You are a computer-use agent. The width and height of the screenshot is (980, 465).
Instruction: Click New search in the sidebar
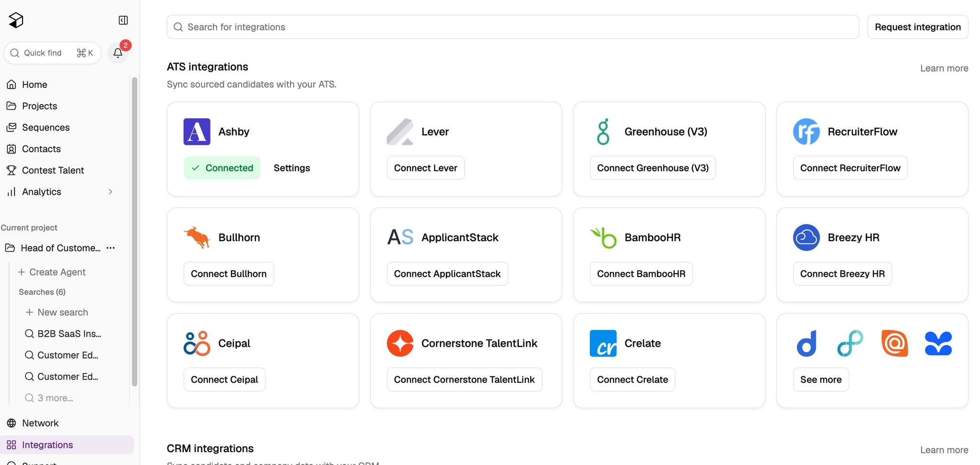pyautogui.click(x=57, y=312)
